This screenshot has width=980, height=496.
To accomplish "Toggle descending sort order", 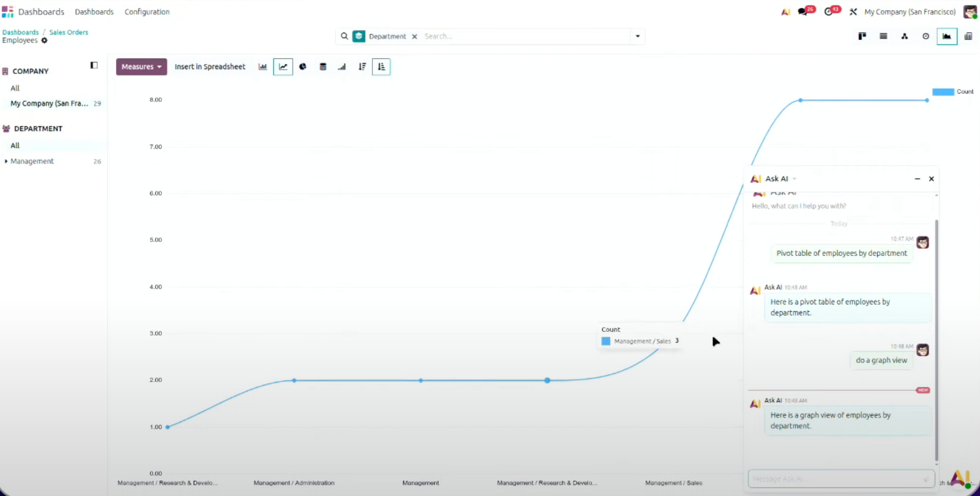I will (x=362, y=67).
